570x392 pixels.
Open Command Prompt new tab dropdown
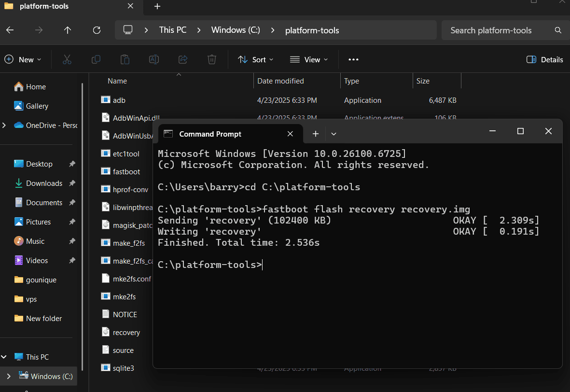click(334, 134)
